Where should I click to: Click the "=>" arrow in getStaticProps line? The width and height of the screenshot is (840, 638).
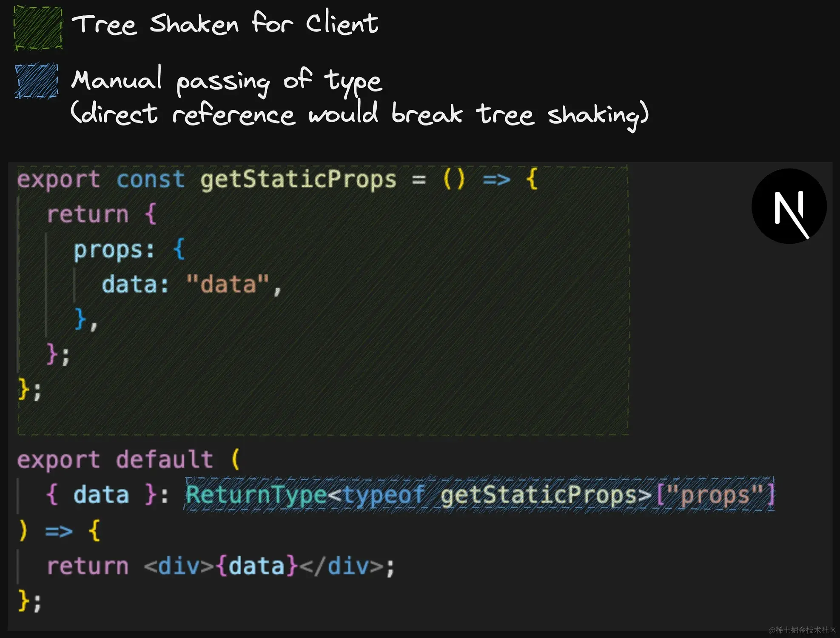496,180
